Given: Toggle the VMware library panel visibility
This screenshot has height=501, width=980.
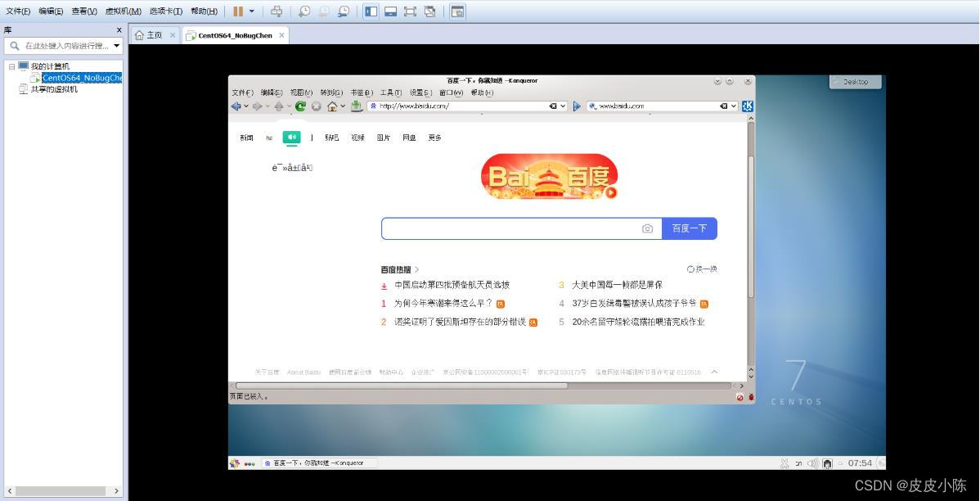Looking at the screenshot, I should coord(371,11).
